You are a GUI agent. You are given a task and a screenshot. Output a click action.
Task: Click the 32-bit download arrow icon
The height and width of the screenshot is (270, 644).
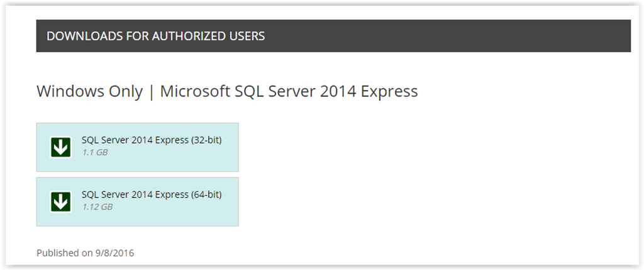pos(61,147)
